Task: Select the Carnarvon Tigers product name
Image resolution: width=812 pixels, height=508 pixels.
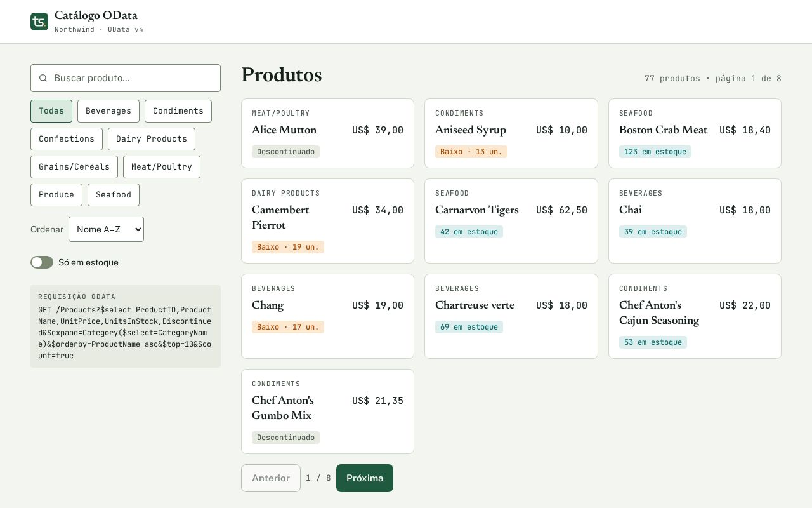Action: tap(477, 210)
